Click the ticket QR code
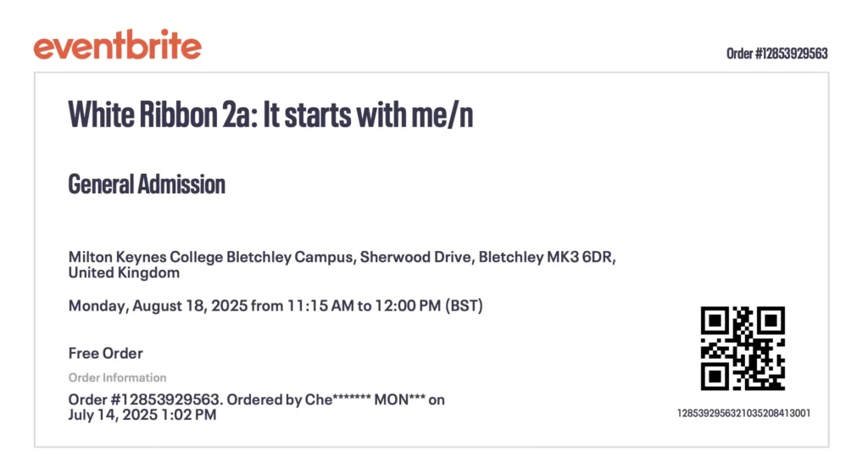The image size is (868, 469). pyautogui.click(x=743, y=348)
